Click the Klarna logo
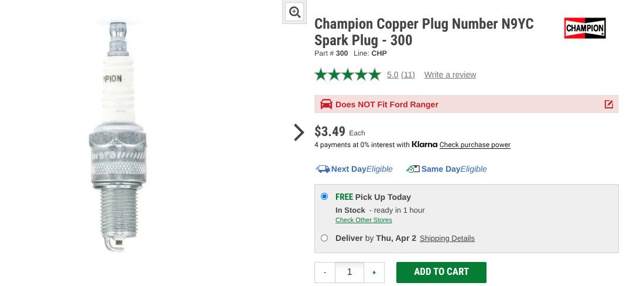This screenshot has width=644, height=286. click(424, 144)
